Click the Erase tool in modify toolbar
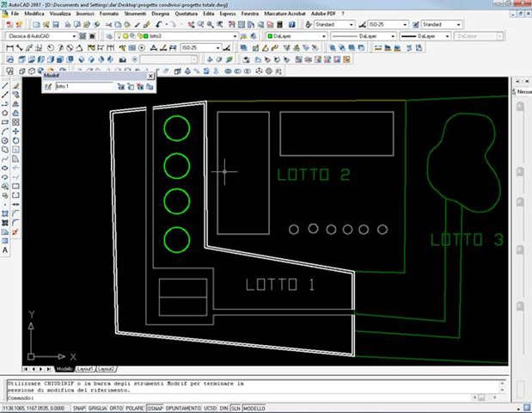 pos(17,85)
